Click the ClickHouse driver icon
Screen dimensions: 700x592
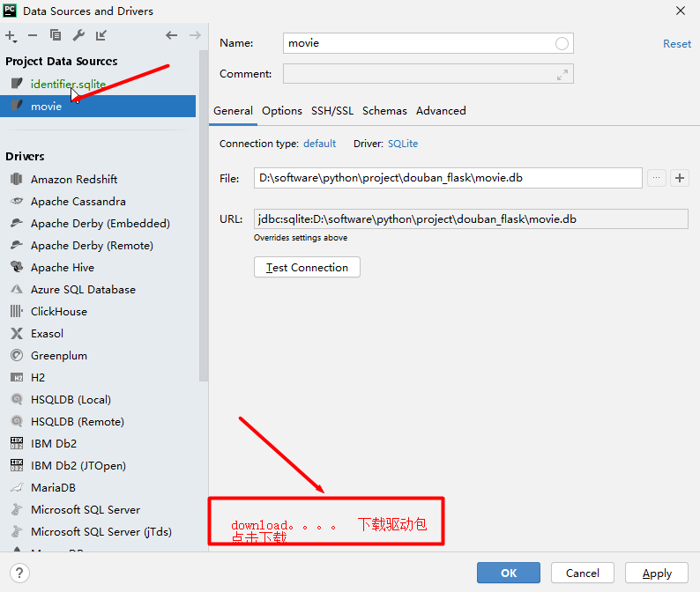(x=17, y=311)
